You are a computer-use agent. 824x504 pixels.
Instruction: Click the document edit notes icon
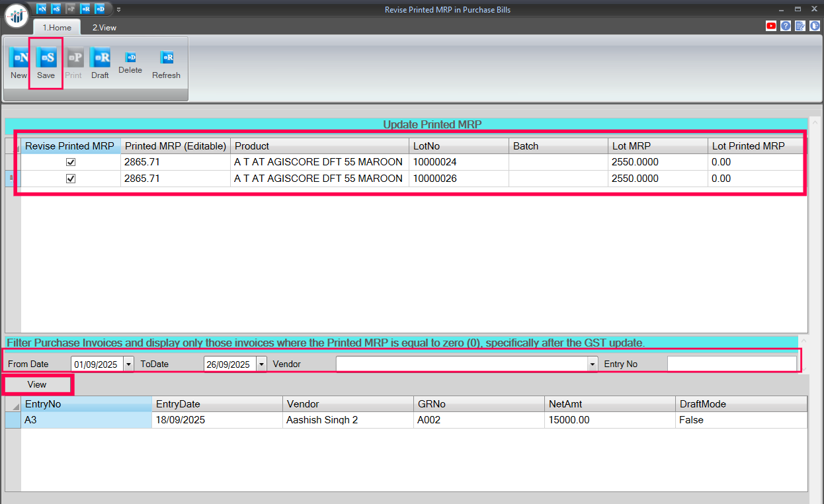click(800, 26)
